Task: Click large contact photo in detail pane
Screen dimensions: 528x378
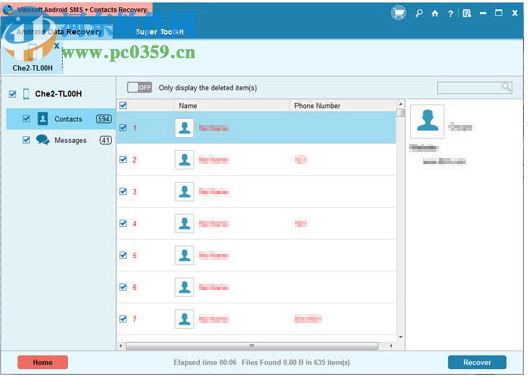Action: (427, 122)
